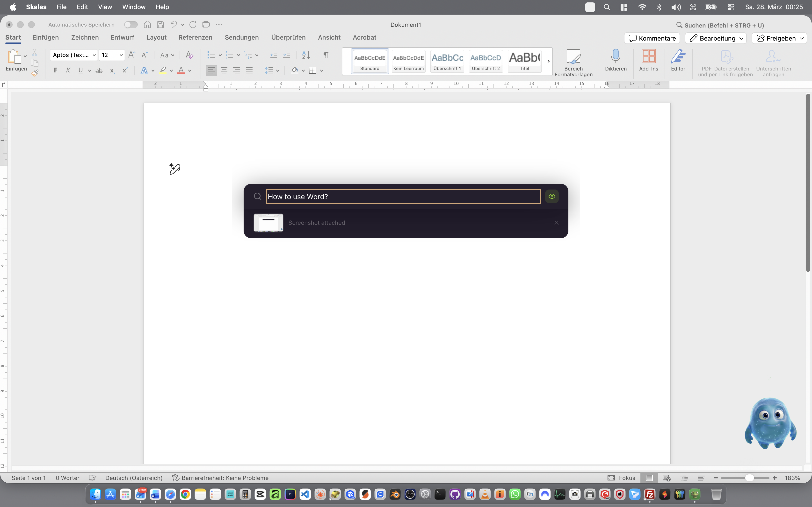The width and height of the screenshot is (812, 507).
Task: Click the print icon in title bar
Action: point(206,24)
